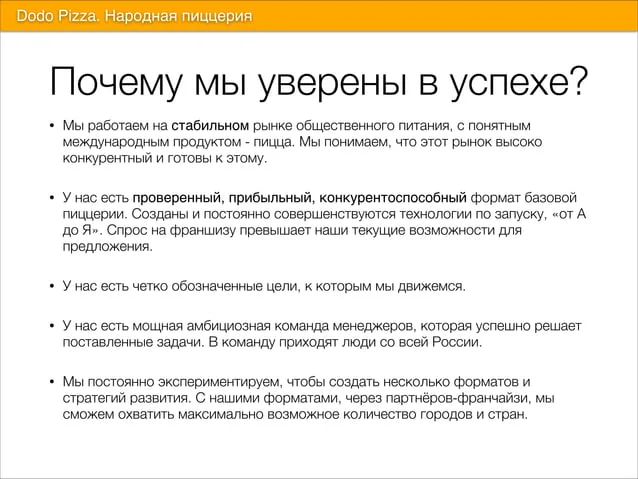Click the line 'У нас есть мощная амбициозная команда'
638x479 pixels.
click(x=322, y=326)
